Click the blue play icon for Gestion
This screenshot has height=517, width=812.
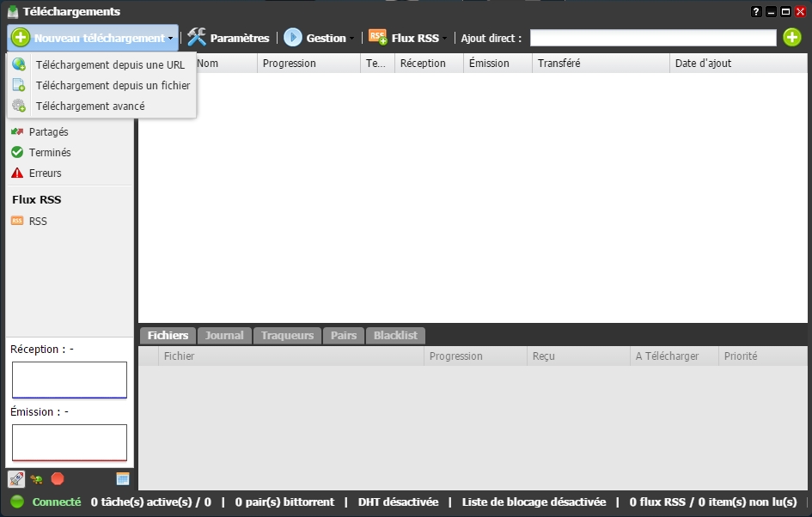[293, 37]
